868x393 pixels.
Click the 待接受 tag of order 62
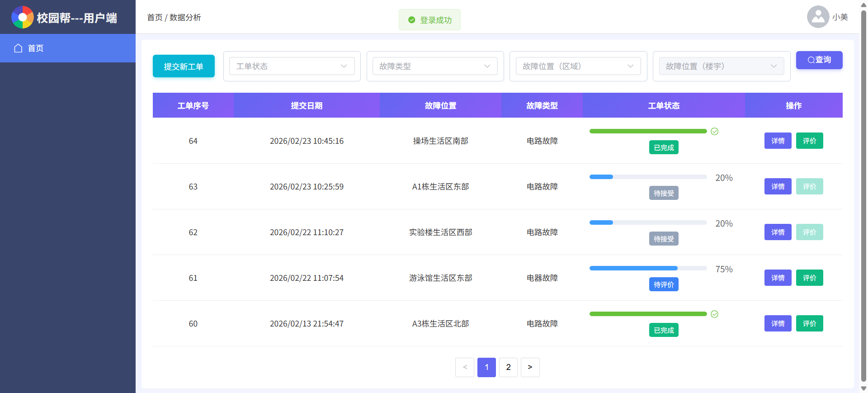(664, 239)
